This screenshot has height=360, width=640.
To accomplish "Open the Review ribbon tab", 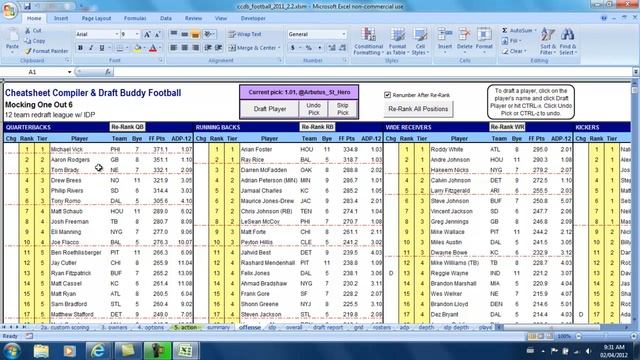I will (193, 18).
